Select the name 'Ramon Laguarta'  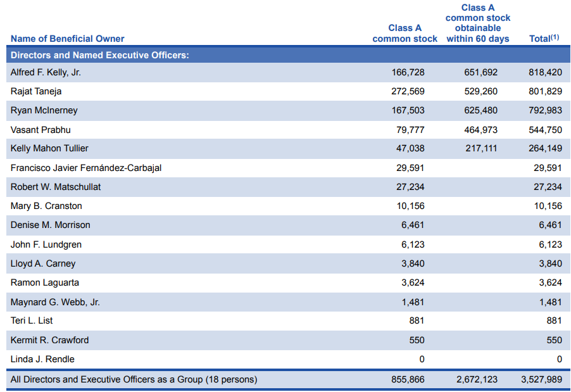(x=45, y=282)
